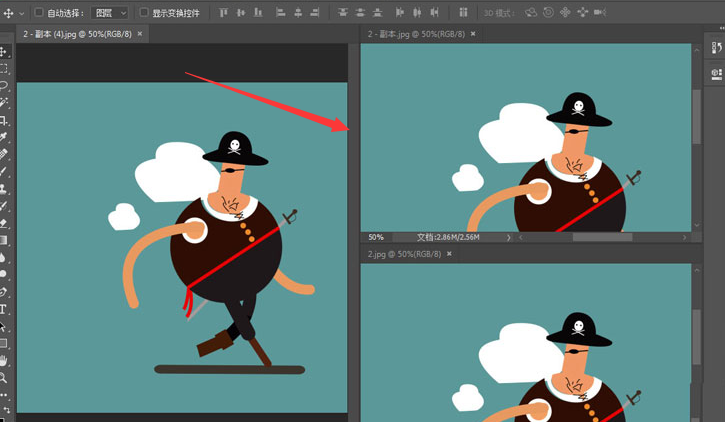Expand the status bar info arrow next to 文档

[509, 238]
